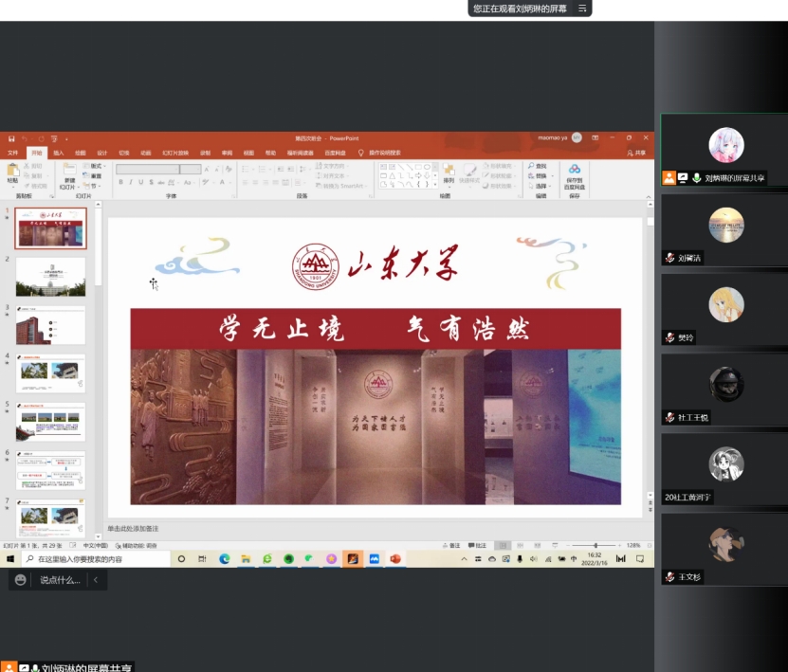Click the Find (查找) icon
788x672 pixels.
(538, 166)
